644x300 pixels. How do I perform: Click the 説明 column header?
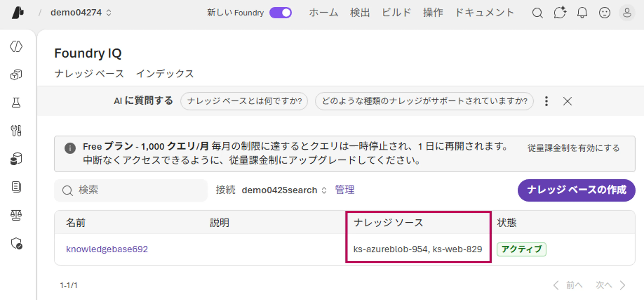click(220, 222)
